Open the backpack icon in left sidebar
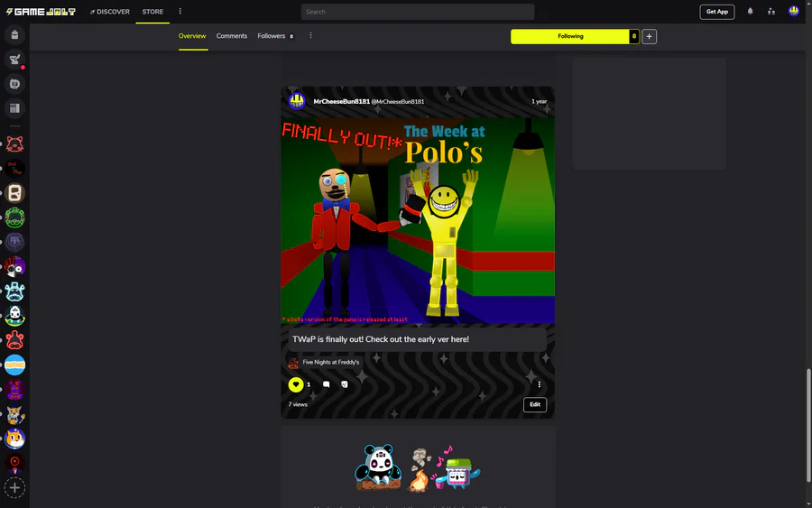812x508 pixels. coord(14,34)
